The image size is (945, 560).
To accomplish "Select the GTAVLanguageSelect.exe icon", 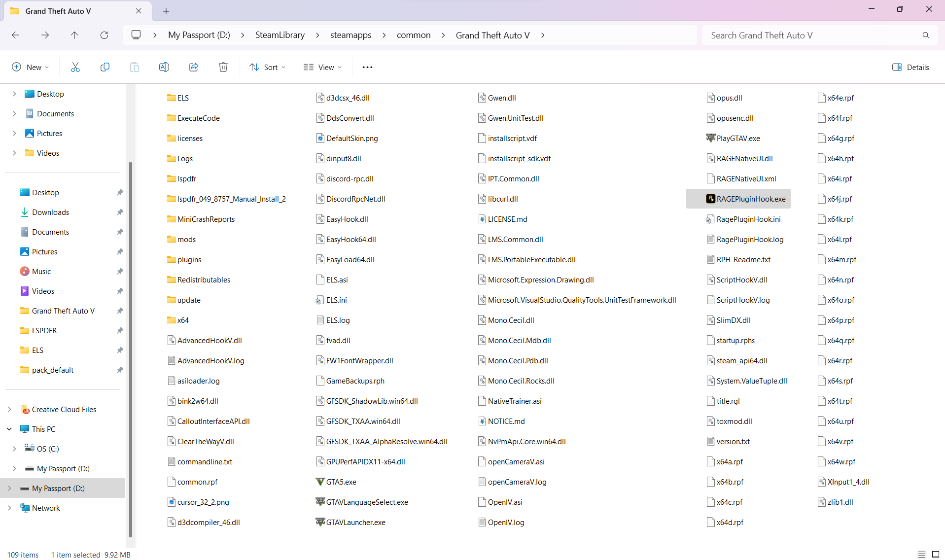I will (320, 502).
